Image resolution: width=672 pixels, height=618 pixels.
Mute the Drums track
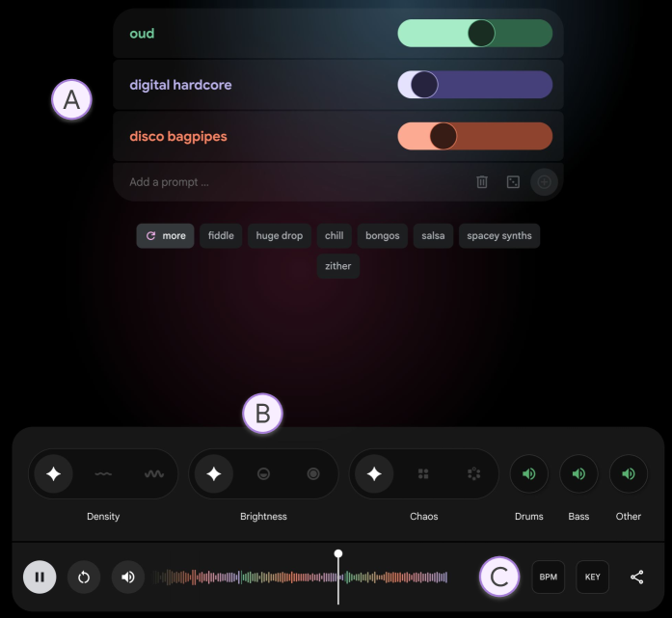click(529, 474)
